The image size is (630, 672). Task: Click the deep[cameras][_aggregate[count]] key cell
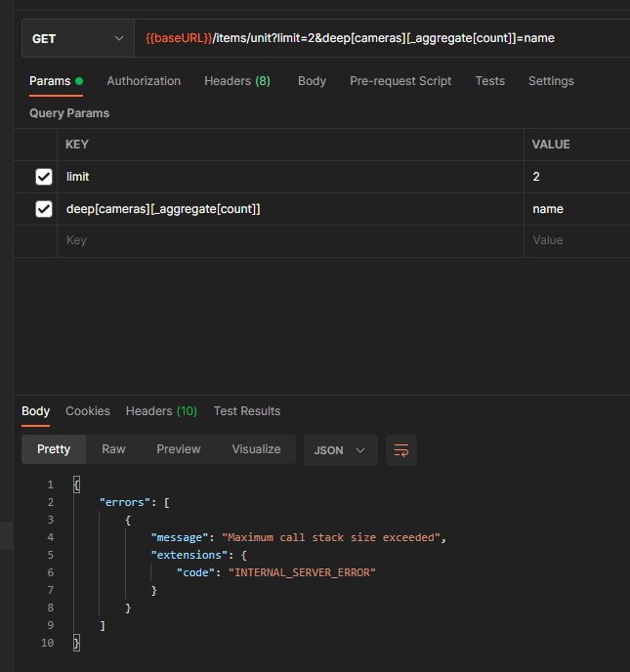[x=290, y=209]
